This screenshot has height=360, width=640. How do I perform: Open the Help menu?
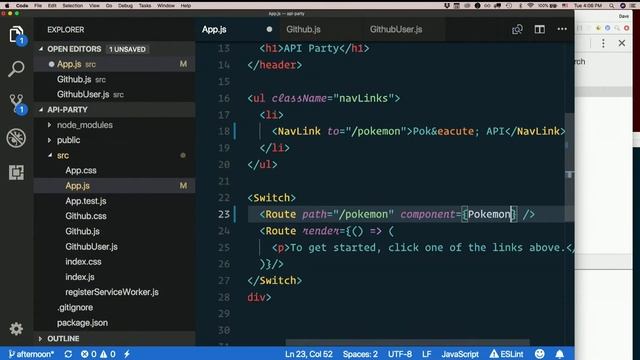(186, 5)
